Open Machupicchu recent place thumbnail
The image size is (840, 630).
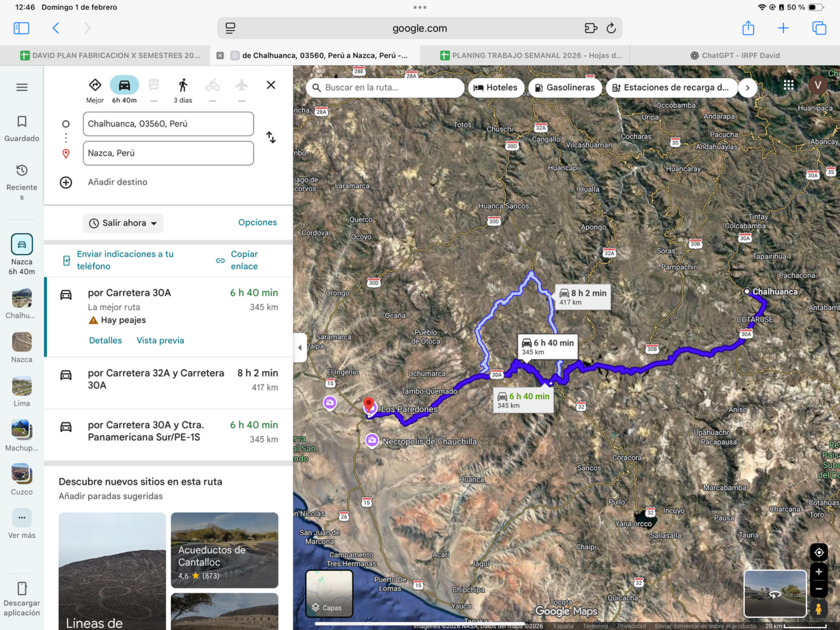coord(22,436)
